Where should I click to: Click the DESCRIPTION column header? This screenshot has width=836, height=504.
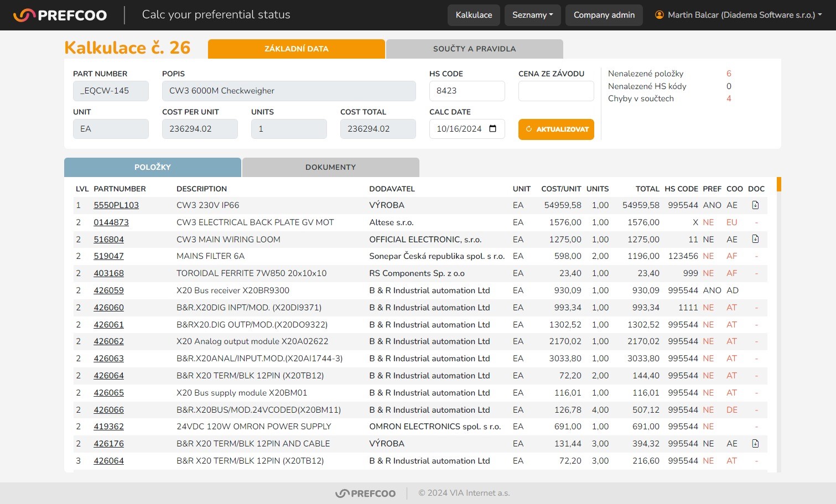coord(201,189)
